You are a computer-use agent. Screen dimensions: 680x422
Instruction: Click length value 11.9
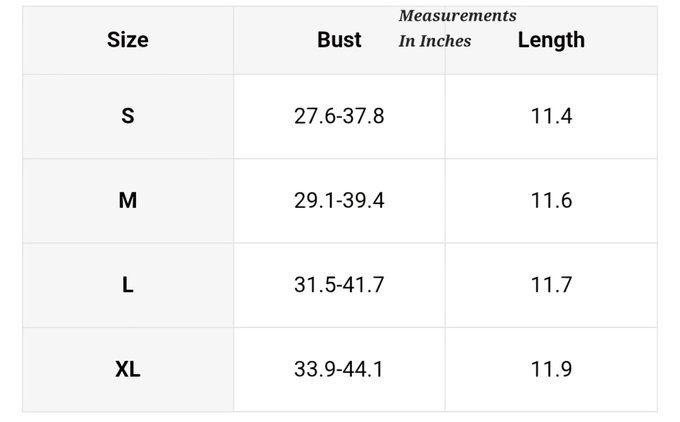pyautogui.click(x=552, y=370)
